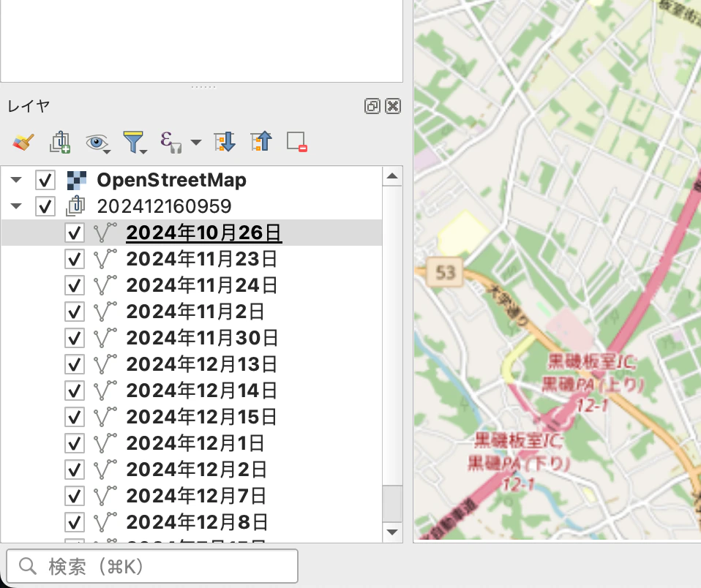Open the Manage Map Themes eye icon
701x588 pixels.
(x=97, y=143)
